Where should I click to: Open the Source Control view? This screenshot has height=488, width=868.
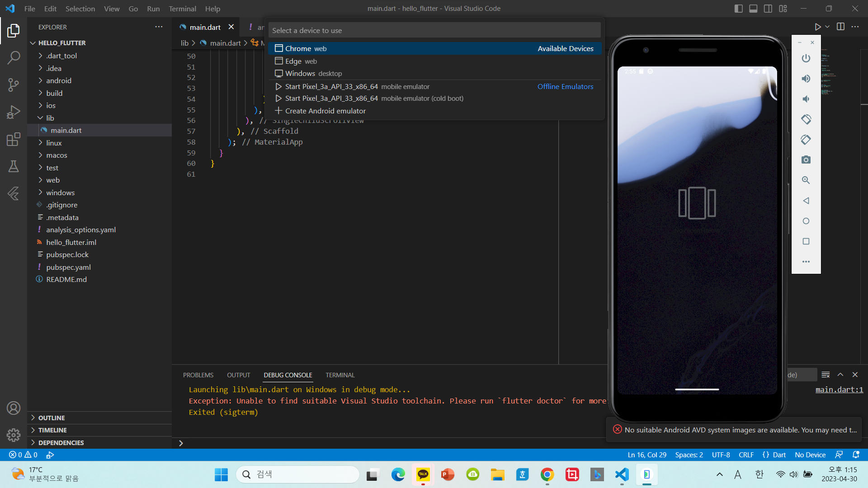[x=14, y=84]
